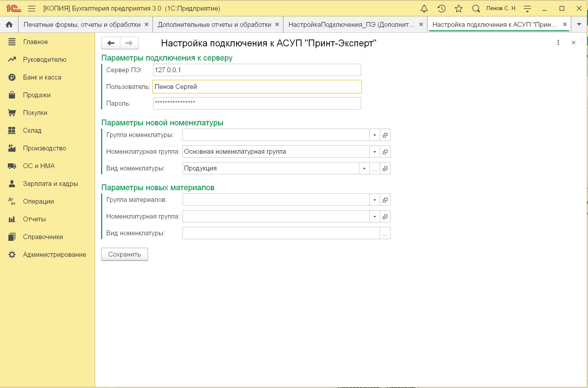Click user name Пенов С. Н.
This screenshot has width=588, height=388.
click(502, 8)
